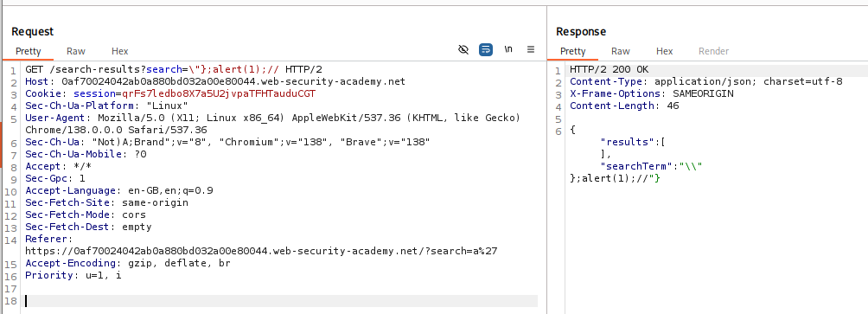Open the Request hamburger options menu

point(530,49)
